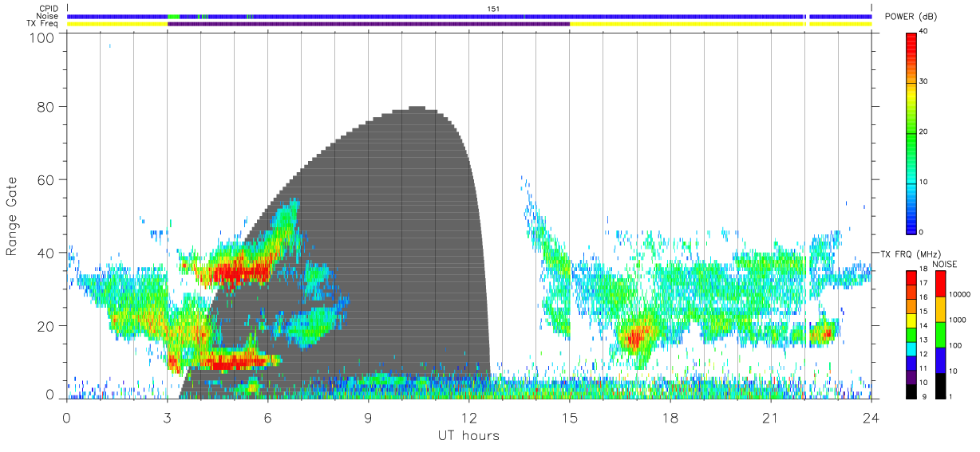Image resolution: width=980 pixels, height=452 pixels.
Task: Click the power color gradient bar
Action: click(x=911, y=132)
